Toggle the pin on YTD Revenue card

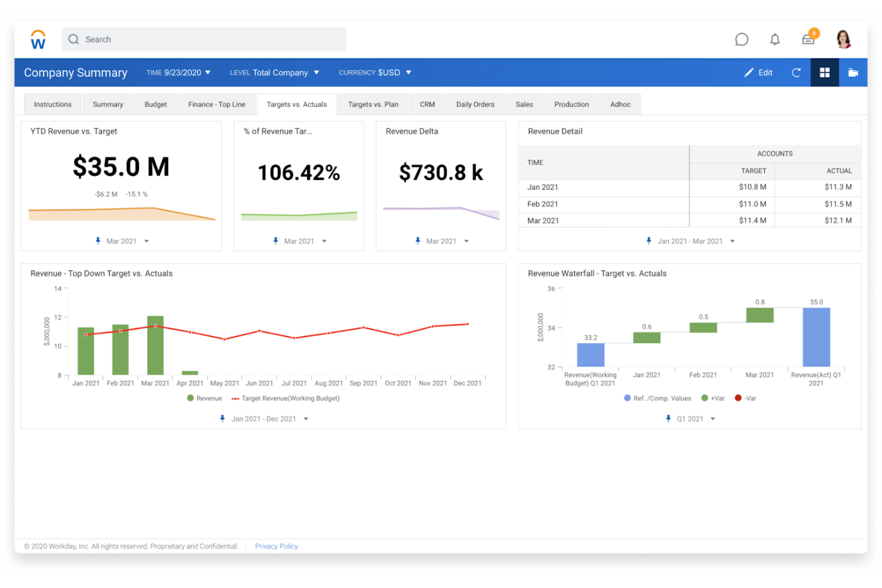click(98, 241)
